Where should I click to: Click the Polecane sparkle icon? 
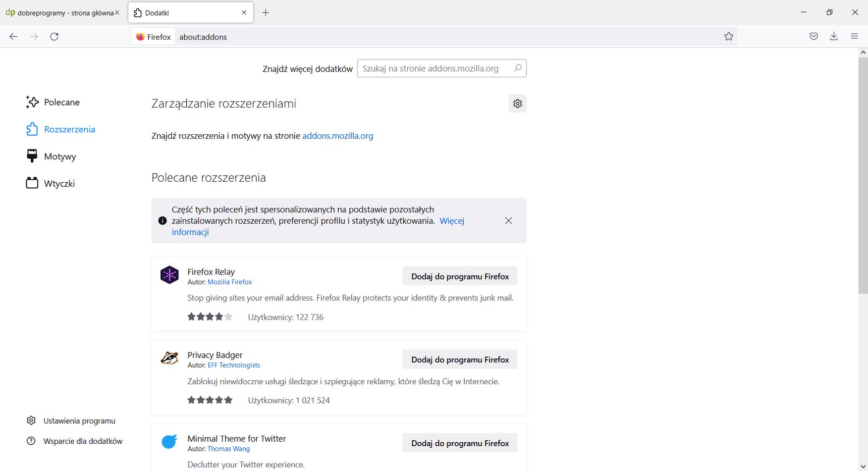(32, 102)
